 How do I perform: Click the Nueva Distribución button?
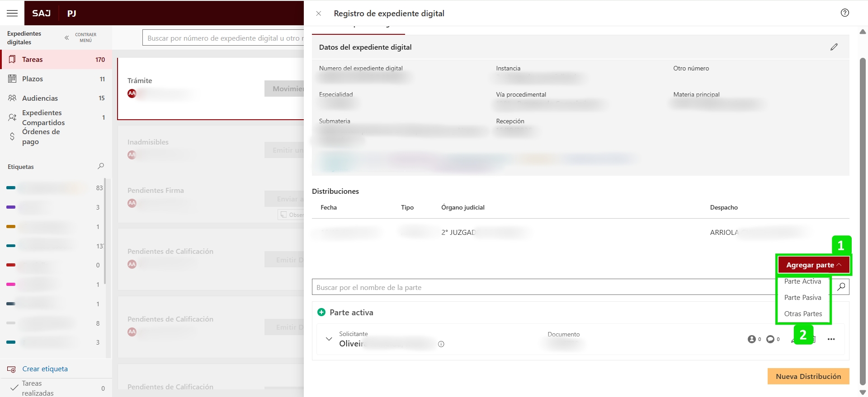pyautogui.click(x=808, y=376)
